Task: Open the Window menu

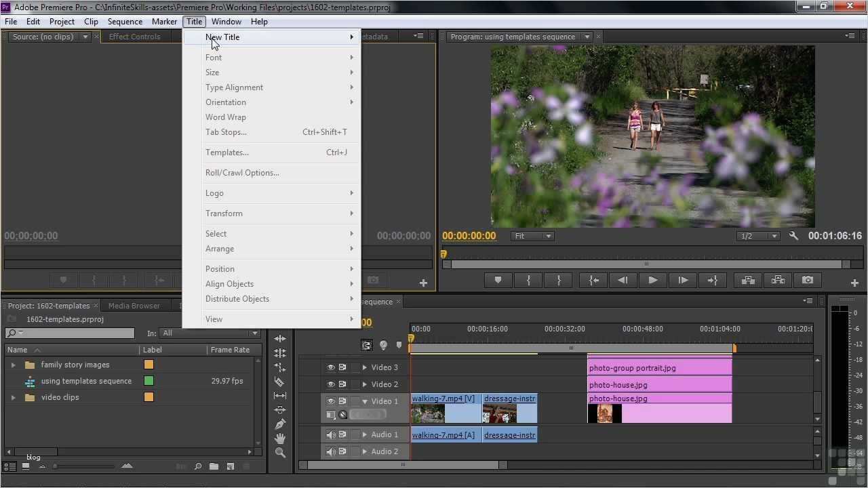Action: pos(226,21)
